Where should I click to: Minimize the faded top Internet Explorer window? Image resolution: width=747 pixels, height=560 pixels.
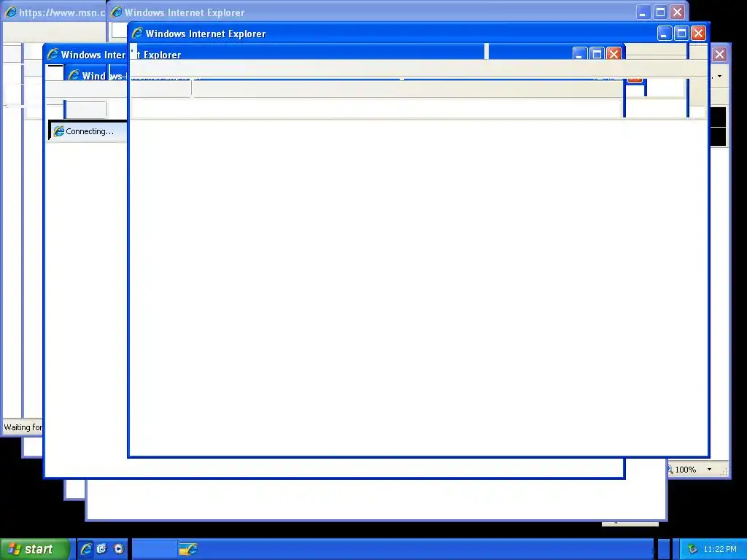click(x=643, y=12)
